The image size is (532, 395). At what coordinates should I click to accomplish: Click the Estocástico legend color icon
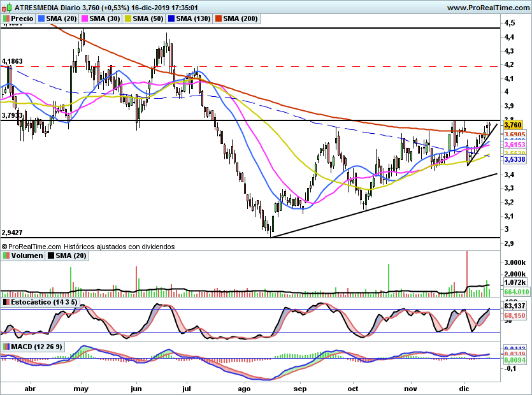(6, 302)
